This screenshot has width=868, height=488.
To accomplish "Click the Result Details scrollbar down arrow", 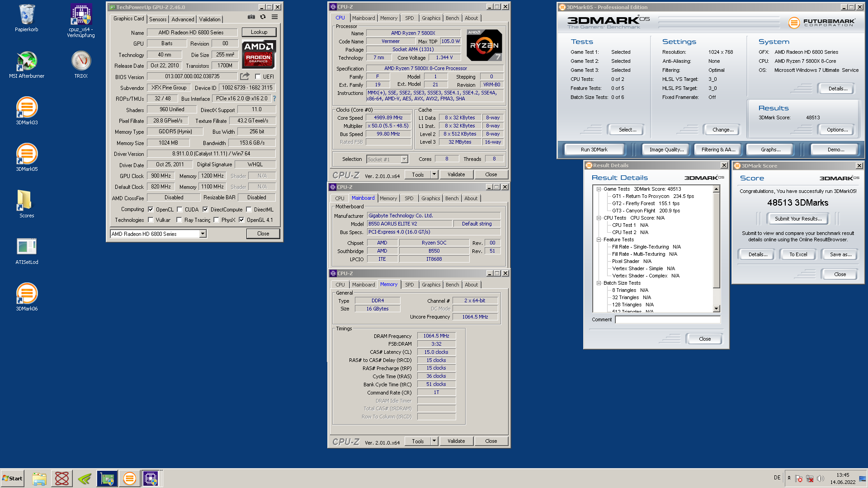I will point(716,309).
